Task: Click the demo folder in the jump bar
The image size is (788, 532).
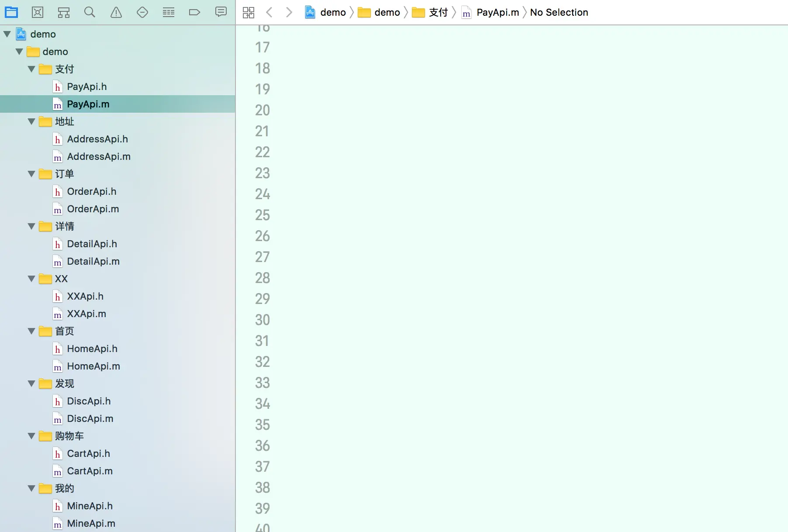Action: [379, 12]
